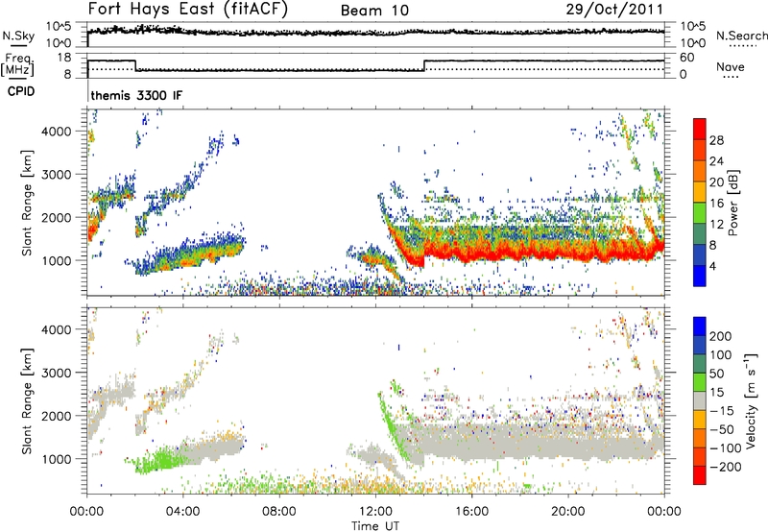Click 'Time UT' axis label
The width and height of the screenshot is (768, 532).
[x=375, y=526]
